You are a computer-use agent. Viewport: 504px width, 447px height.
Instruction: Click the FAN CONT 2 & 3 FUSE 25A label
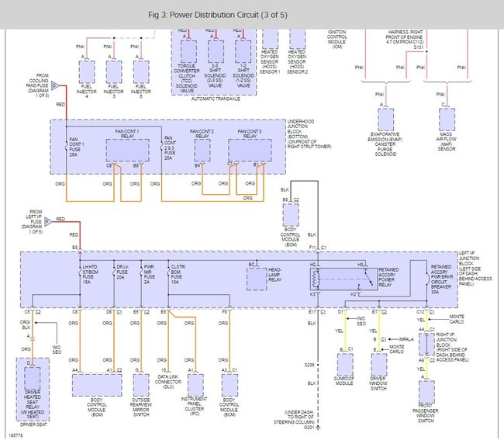[x=171, y=147]
